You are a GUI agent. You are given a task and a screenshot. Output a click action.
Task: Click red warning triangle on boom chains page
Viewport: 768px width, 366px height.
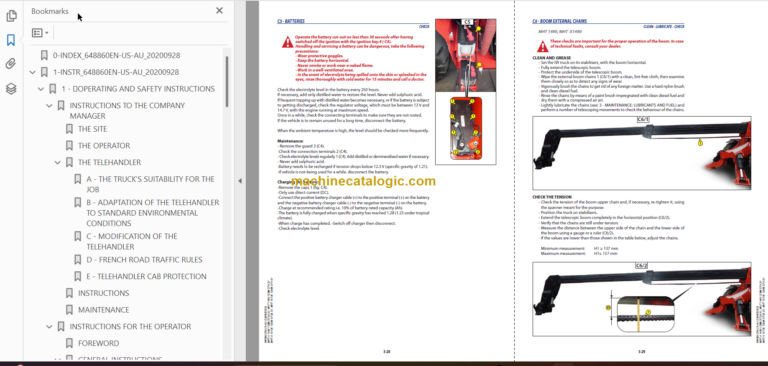tap(543, 46)
